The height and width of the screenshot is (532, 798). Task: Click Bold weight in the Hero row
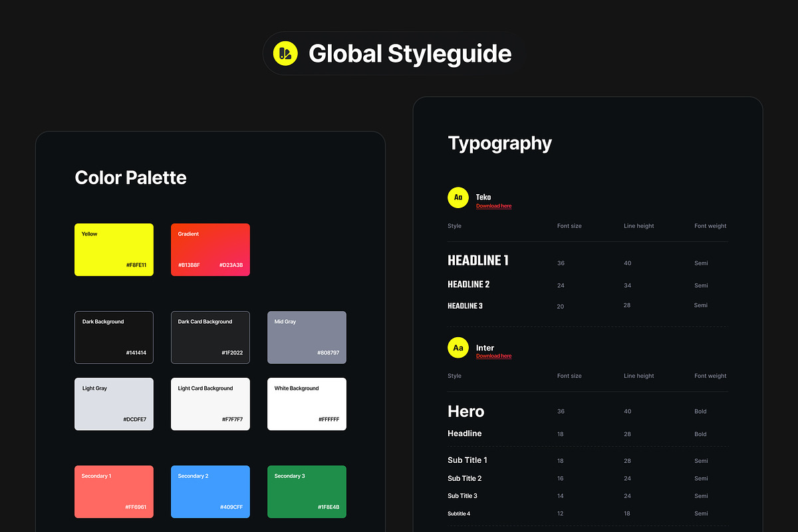pyautogui.click(x=700, y=412)
